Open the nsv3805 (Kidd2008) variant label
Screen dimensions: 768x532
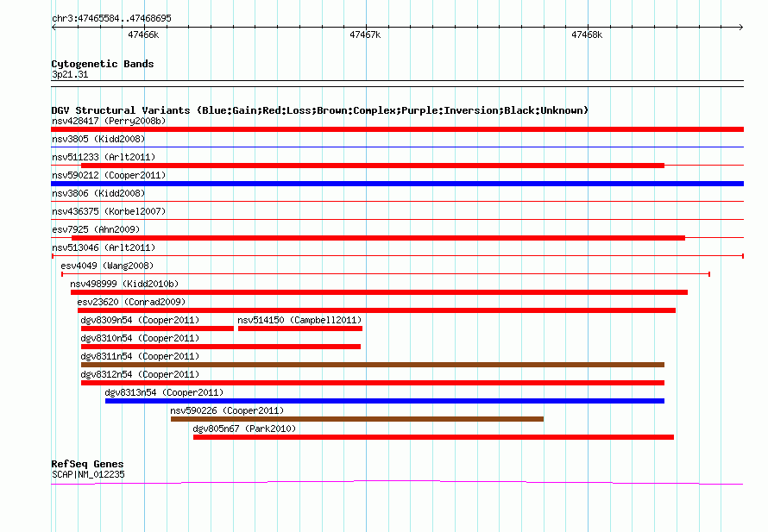pyautogui.click(x=98, y=139)
